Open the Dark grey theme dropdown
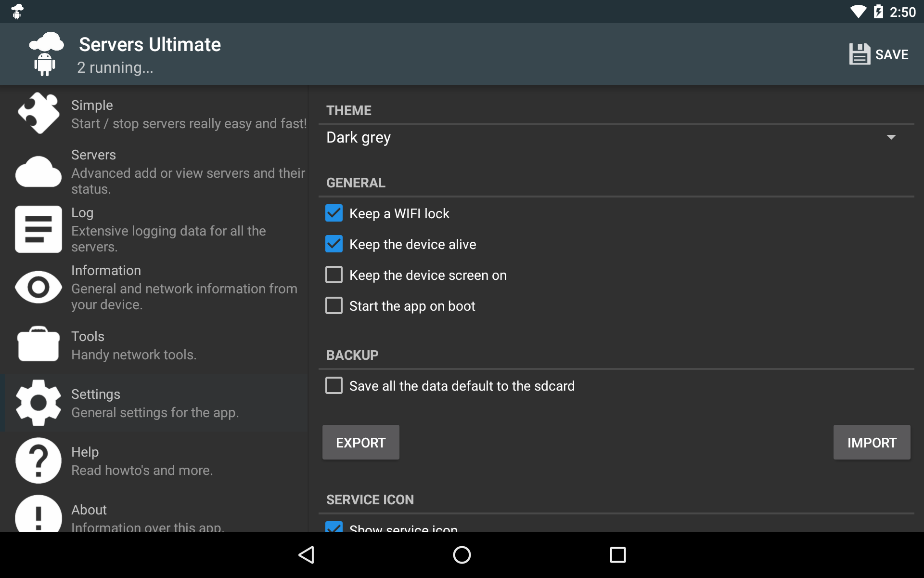924x578 pixels. point(616,138)
